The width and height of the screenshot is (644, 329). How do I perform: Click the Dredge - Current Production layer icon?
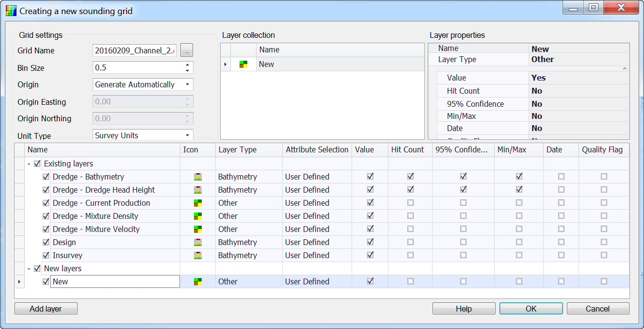[x=197, y=203]
